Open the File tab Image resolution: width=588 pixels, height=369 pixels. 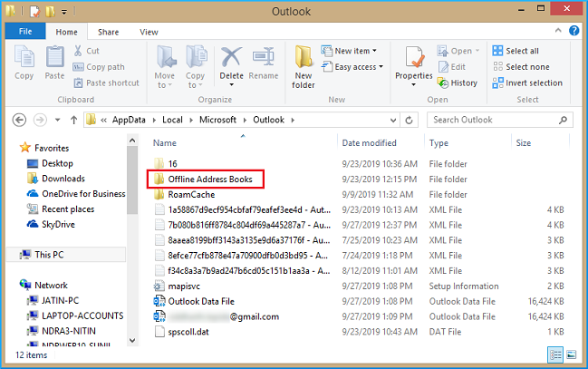point(25,32)
